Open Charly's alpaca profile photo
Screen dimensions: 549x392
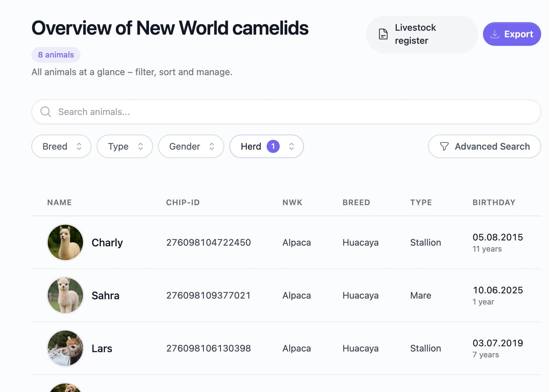click(65, 242)
